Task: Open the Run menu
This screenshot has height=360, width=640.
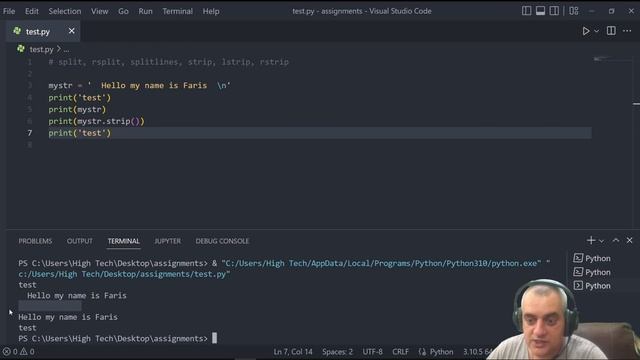Action: (145, 11)
